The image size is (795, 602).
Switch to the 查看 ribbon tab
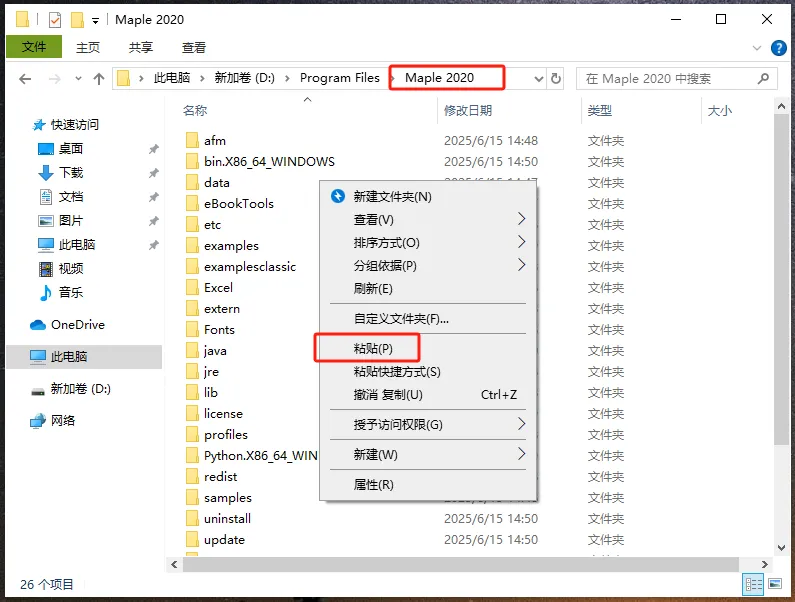pos(194,47)
